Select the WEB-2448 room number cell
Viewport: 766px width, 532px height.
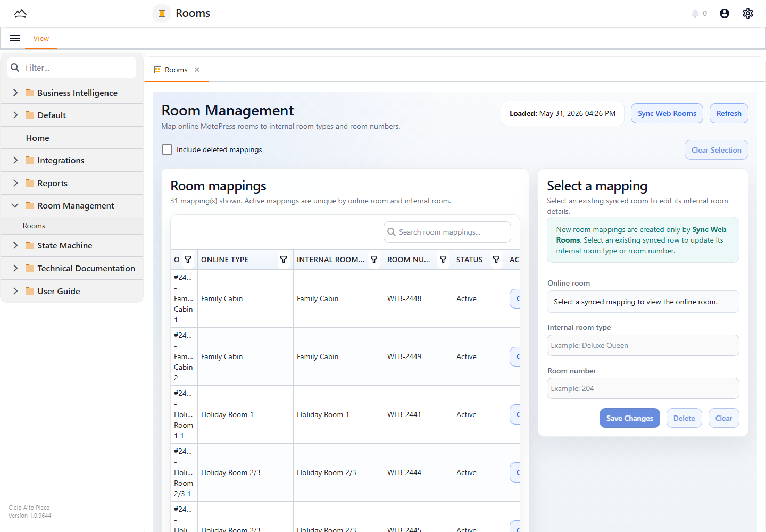(418, 298)
